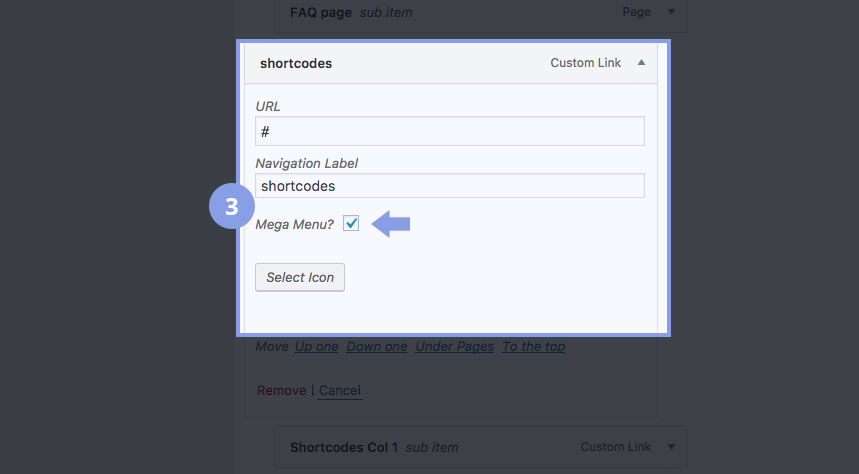Focus the Navigation Label text field
859x474 pixels.
(450, 186)
